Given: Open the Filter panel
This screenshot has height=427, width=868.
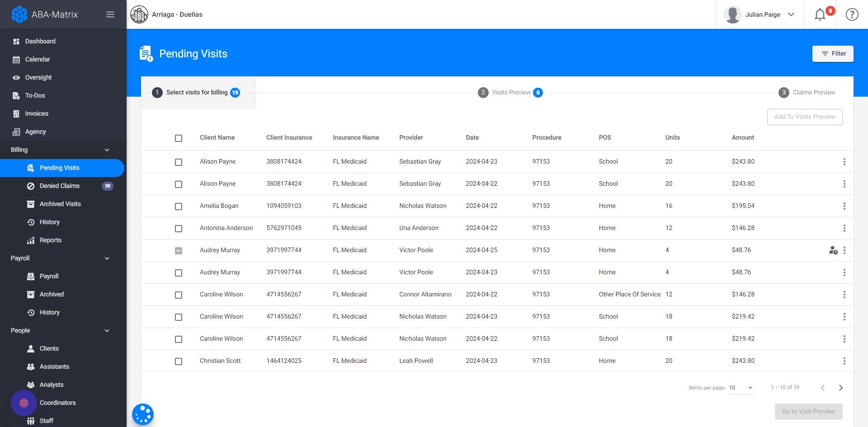Looking at the screenshot, I should (x=833, y=53).
